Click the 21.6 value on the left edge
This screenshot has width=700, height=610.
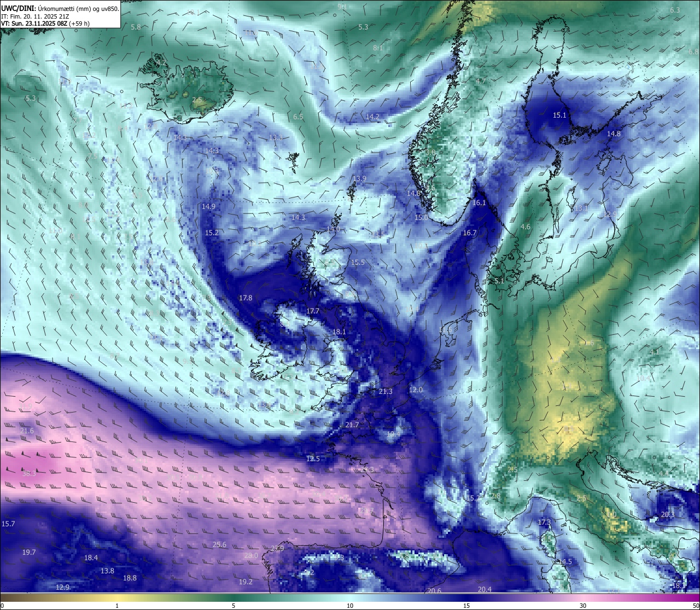tap(27, 431)
